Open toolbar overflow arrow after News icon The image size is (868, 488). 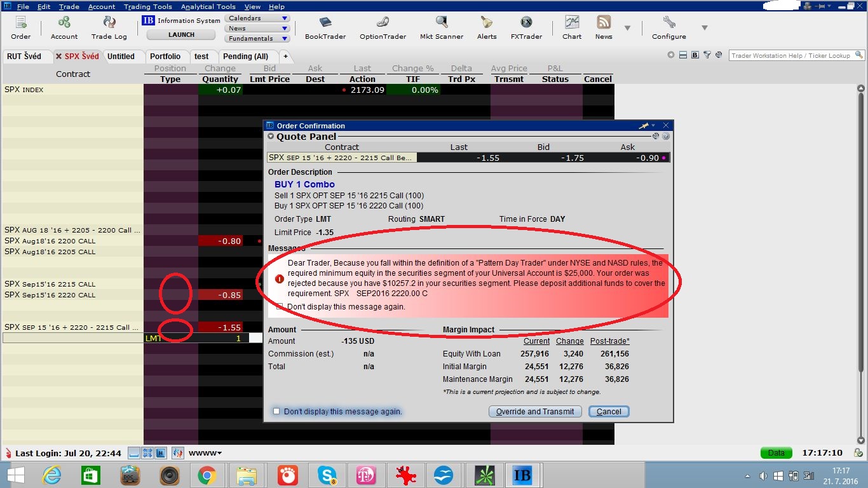click(x=628, y=28)
